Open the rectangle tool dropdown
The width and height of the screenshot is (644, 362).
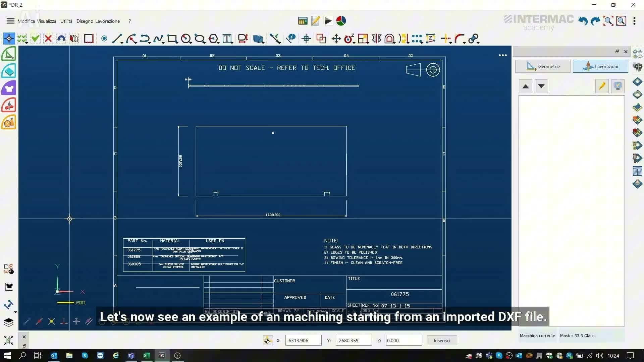tap(172, 39)
